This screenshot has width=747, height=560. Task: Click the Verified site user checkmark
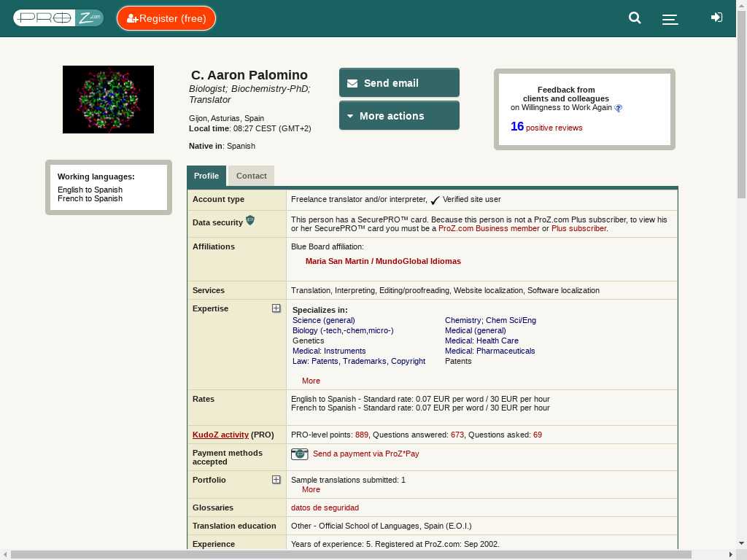coord(435,201)
